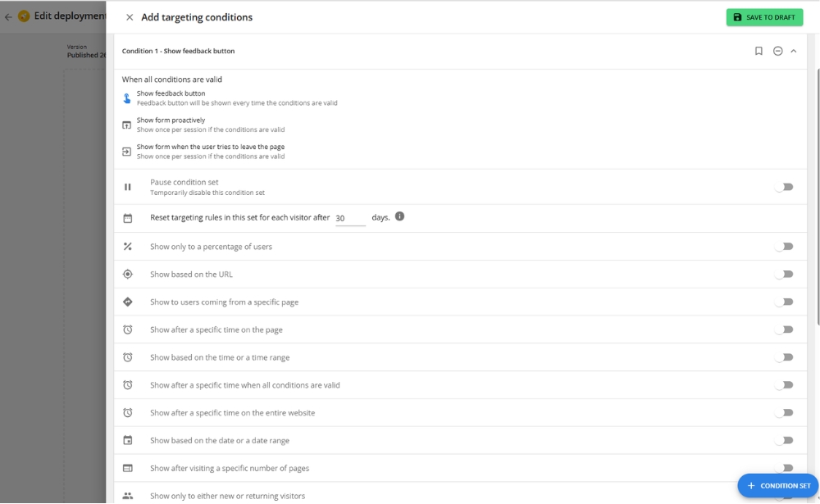Click the 30 days input field
The image size is (820, 504).
tap(350, 216)
